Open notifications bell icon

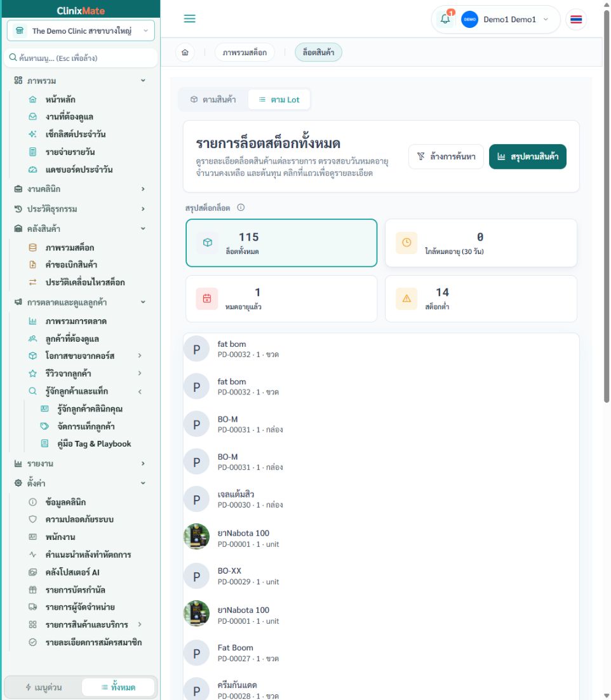[445, 19]
